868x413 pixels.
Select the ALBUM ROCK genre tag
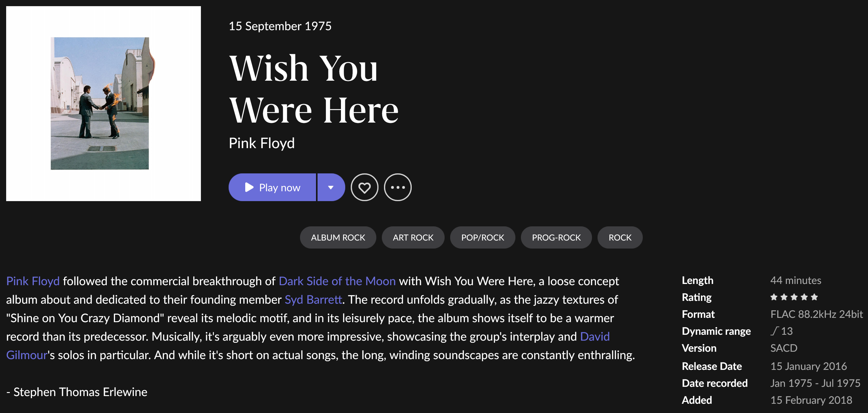[338, 238]
